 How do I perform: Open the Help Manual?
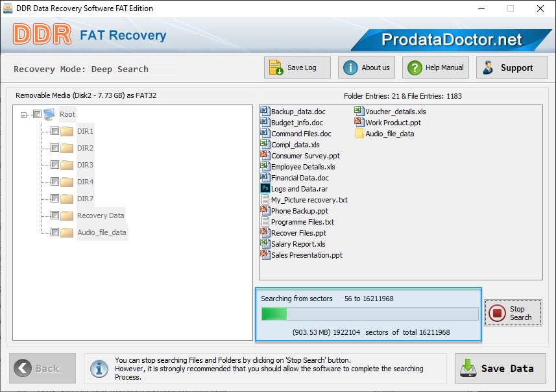pyautogui.click(x=435, y=67)
